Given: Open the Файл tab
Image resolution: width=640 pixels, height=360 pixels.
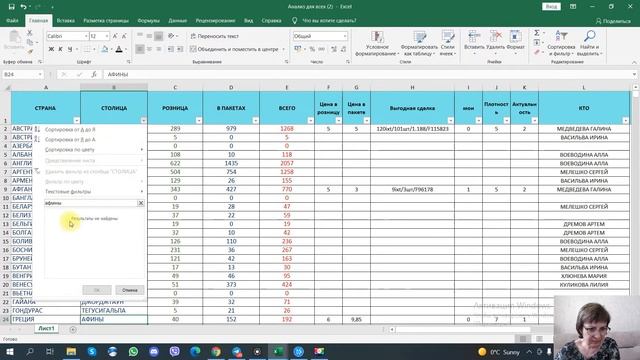Looking at the screenshot, I should point(12,20).
